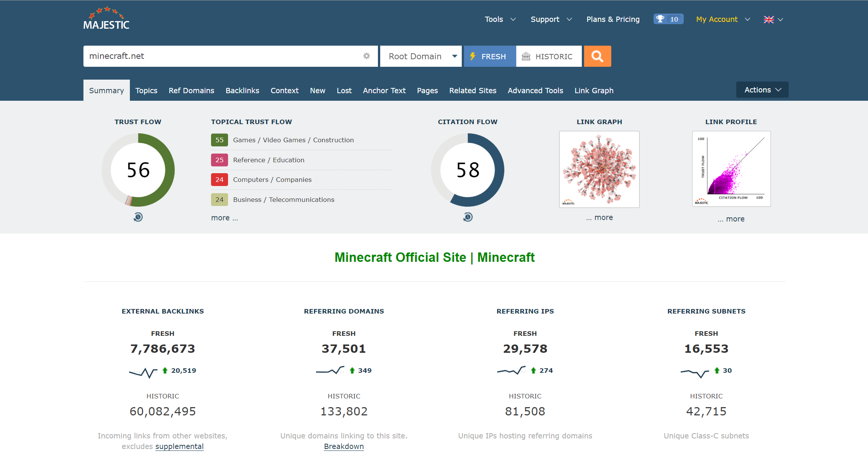Click fresh backlinks value 7,786,673

163,349
